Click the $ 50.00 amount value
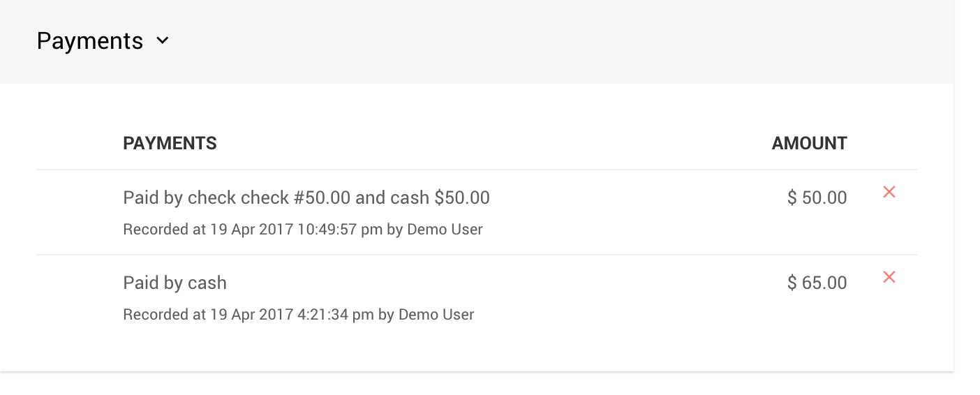Image resolution: width=980 pixels, height=395 pixels. 817,198
